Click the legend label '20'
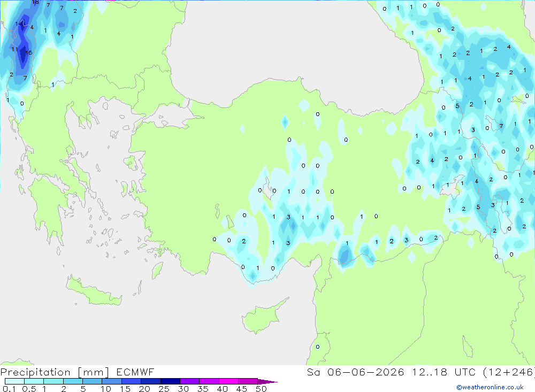The width and height of the screenshot is (535, 392). click(144, 389)
